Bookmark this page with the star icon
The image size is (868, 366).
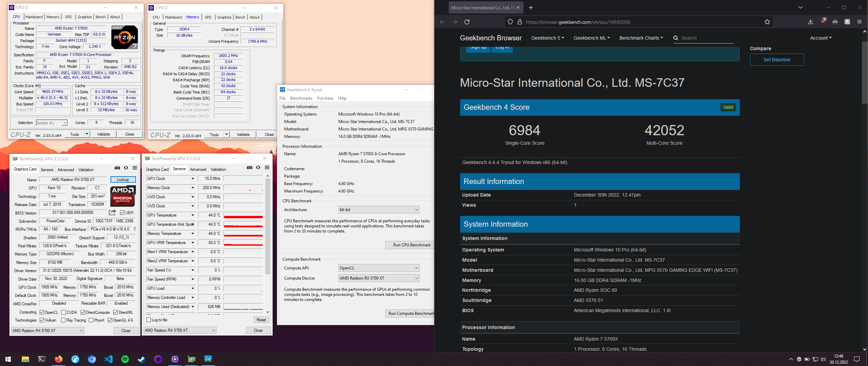(x=767, y=22)
